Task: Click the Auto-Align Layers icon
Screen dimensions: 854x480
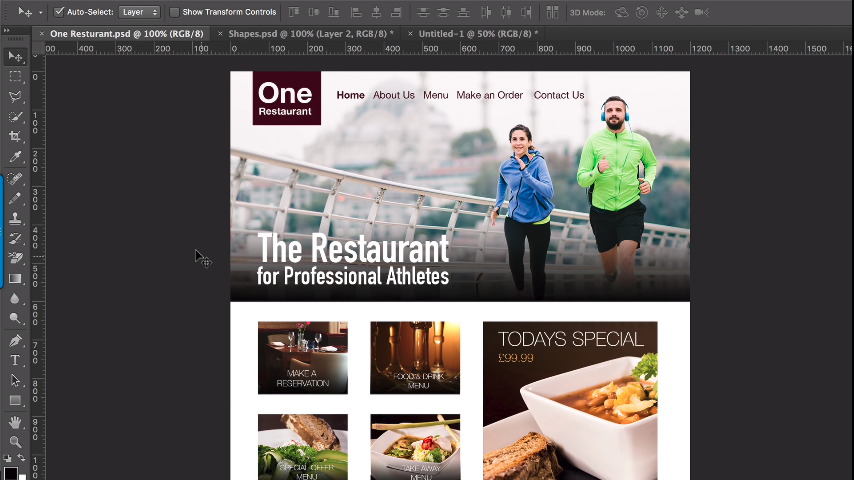Action: tap(552, 12)
